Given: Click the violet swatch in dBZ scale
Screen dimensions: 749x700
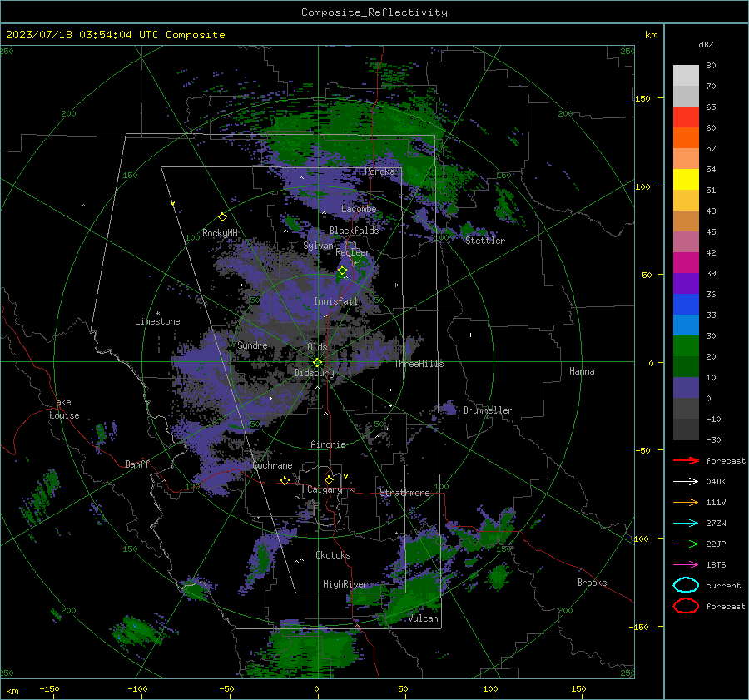Looking at the screenshot, I should [x=686, y=284].
